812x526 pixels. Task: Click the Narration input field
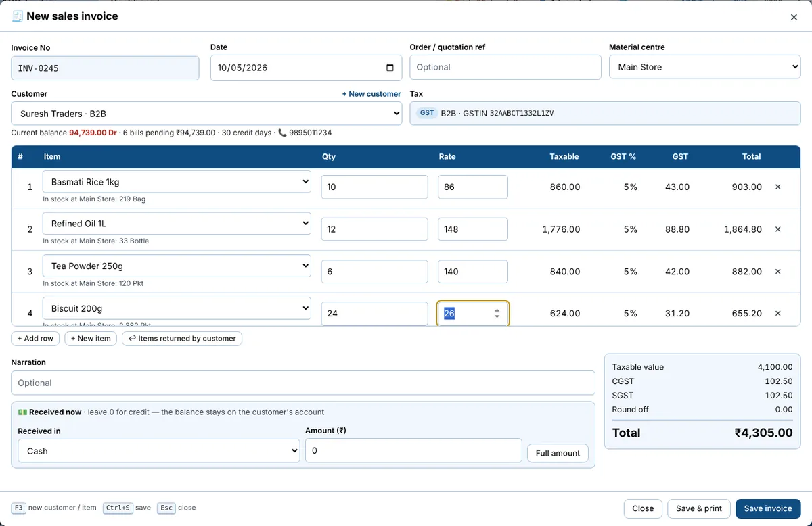(303, 383)
